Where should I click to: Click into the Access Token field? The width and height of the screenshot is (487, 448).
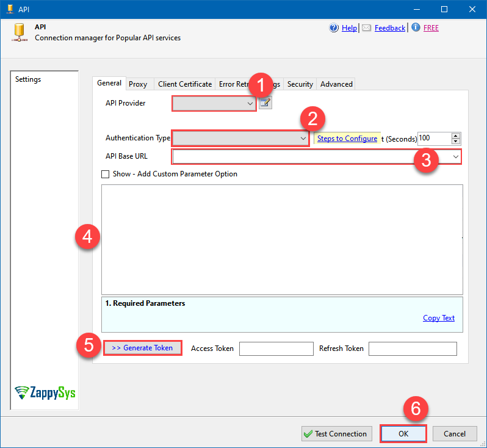pyautogui.click(x=276, y=349)
